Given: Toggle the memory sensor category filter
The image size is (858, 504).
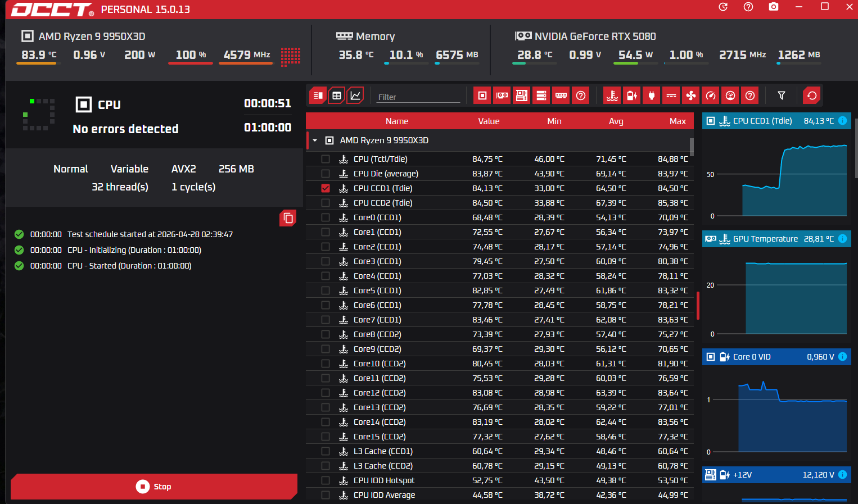Looking at the screenshot, I should point(561,96).
